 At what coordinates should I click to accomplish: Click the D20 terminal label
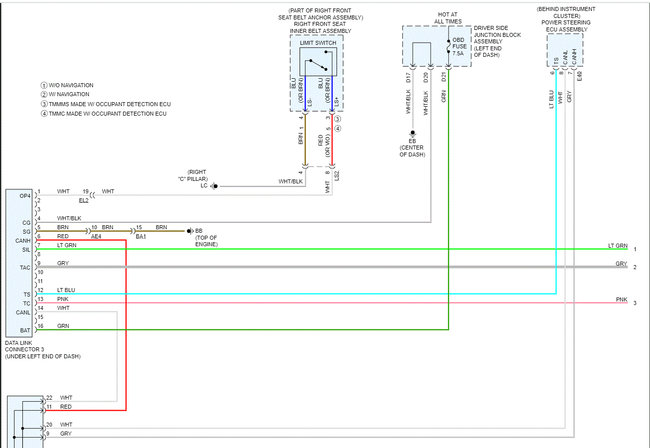426,77
